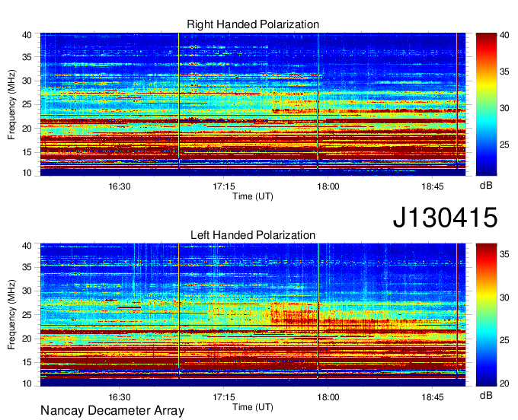Click the 18:45 tick label on bottom plot

(433, 397)
